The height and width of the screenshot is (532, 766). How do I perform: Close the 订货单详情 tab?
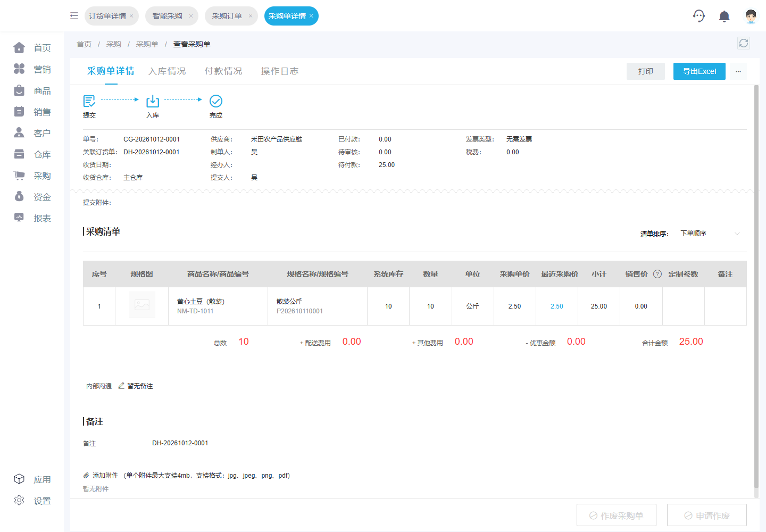point(131,16)
